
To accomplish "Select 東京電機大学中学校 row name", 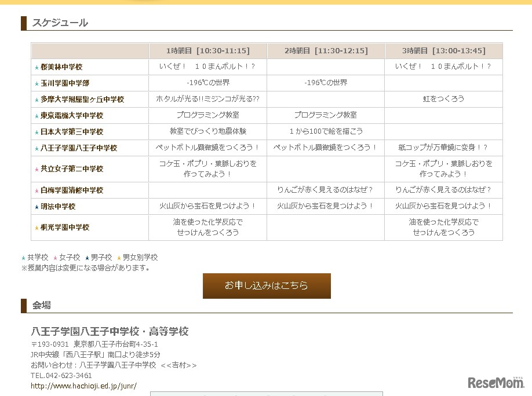I will click(72, 116).
